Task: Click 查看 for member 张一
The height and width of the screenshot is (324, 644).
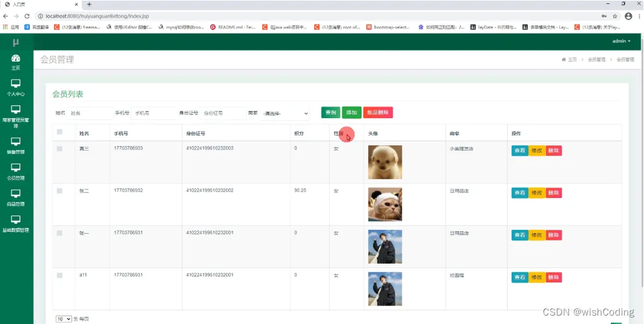Action: (x=519, y=235)
